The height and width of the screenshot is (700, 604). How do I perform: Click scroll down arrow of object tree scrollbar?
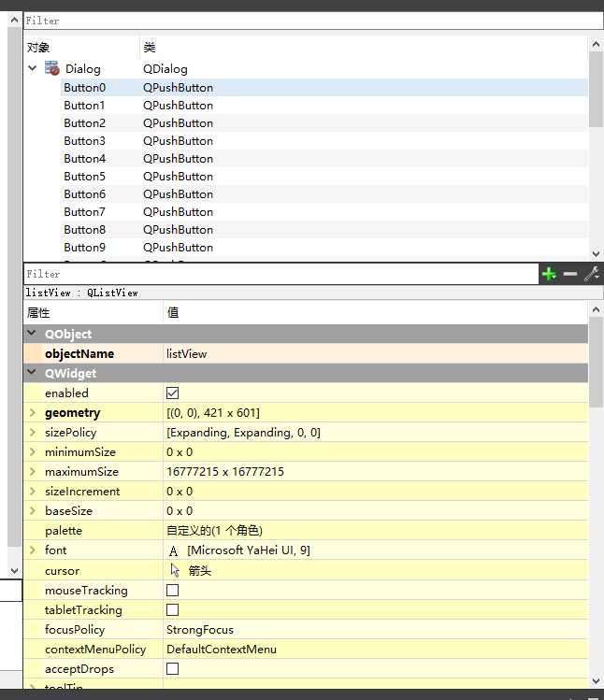596,254
